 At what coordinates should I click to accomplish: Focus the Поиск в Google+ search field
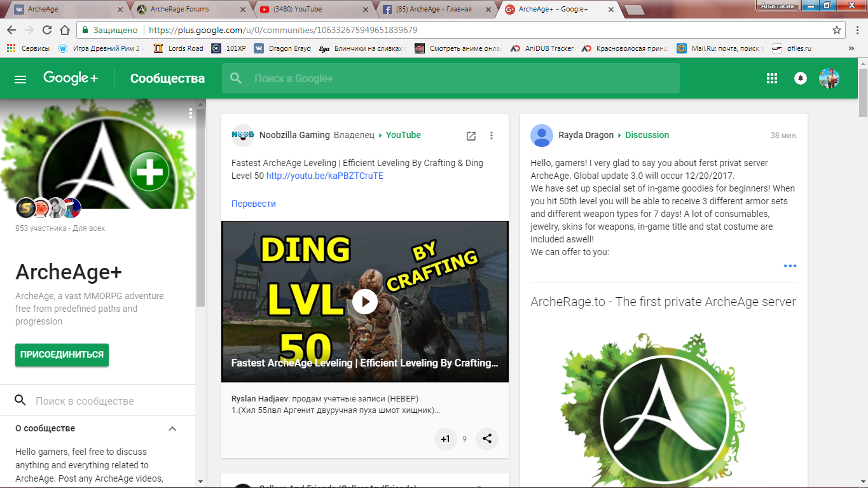(451, 78)
